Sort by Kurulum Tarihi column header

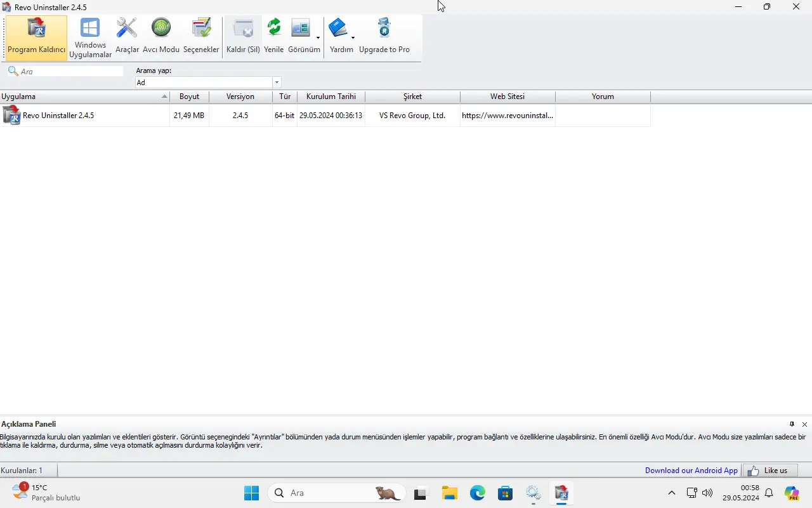[331, 97]
